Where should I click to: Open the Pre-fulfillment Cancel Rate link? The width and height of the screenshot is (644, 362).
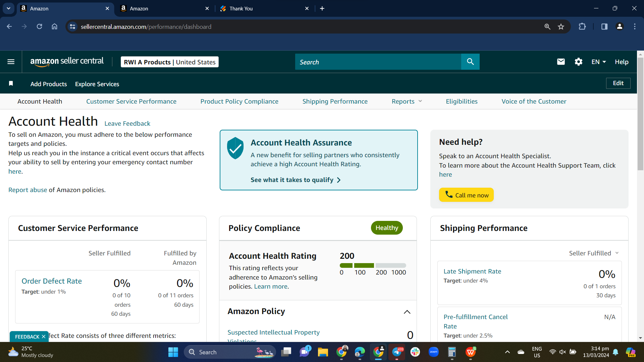pyautogui.click(x=475, y=321)
